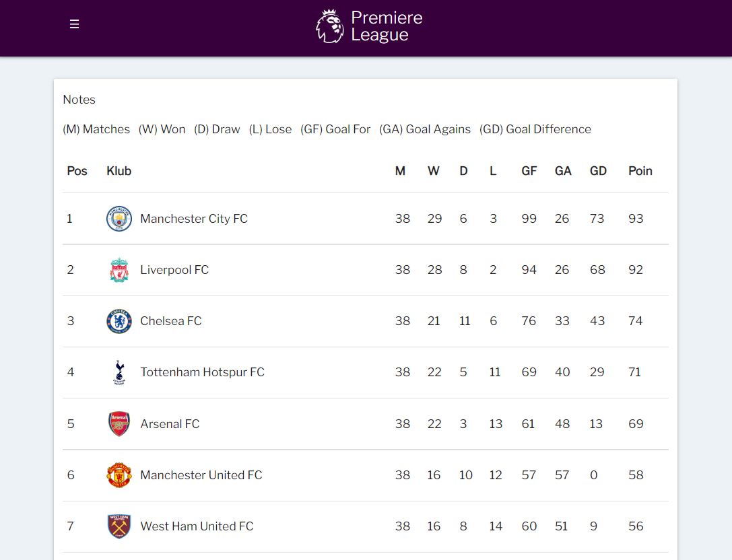Viewport: 732px width, 560px height.
Task: Click the Tottenham Hotspur crest
Action: (x=119, y=372)
